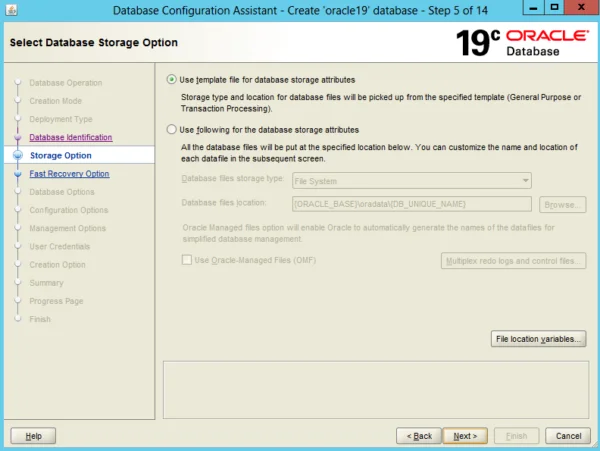The image size is (600, 451).
Task: Minimize the Database Configuration Assistant window
Action: pos(533,7)
